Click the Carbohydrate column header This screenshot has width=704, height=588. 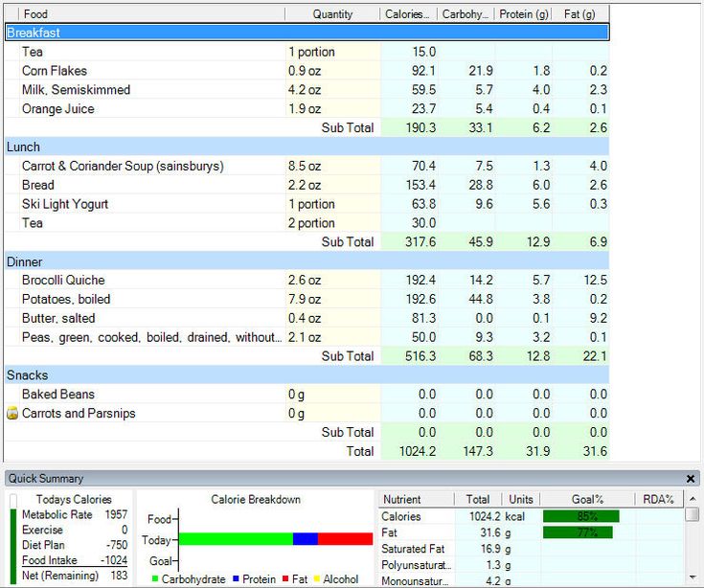point(466,14)
